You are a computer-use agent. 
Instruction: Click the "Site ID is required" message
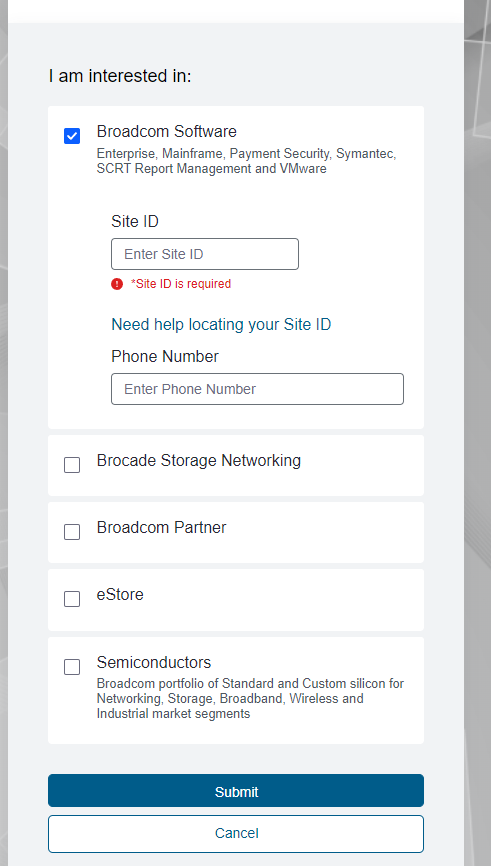pyautogui.click(x=181, y=284)
